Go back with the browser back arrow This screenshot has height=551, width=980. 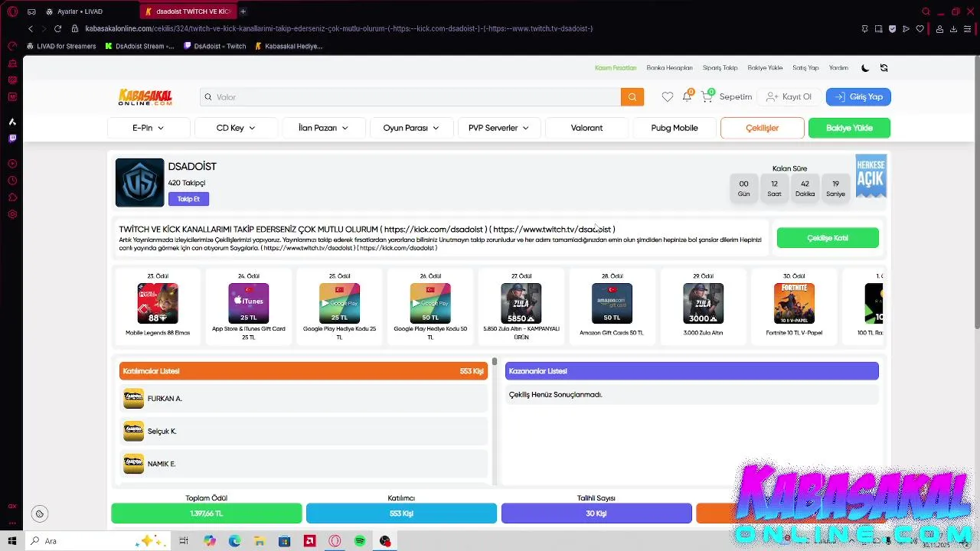pyautogui.click(x=31, y=28)
